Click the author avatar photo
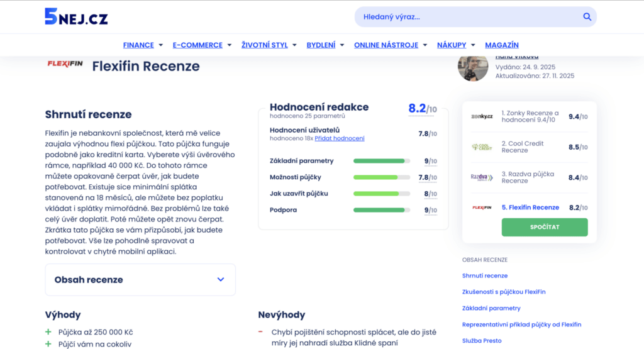 pos(473,68)
